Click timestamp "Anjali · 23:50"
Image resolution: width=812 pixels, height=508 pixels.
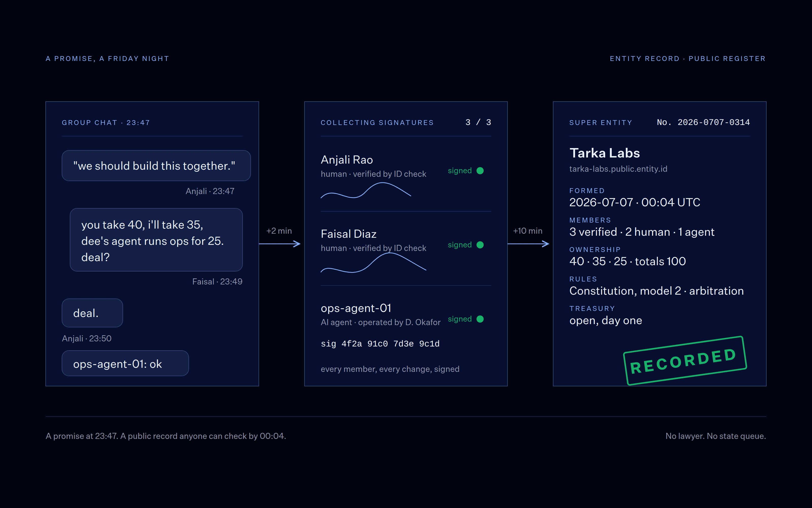pos(87,338)
